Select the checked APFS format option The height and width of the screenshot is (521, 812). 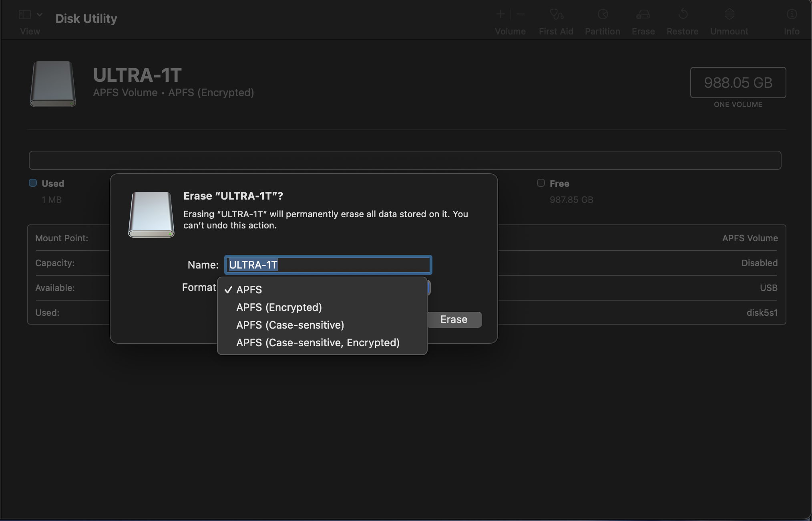click(x=249, y=290)
